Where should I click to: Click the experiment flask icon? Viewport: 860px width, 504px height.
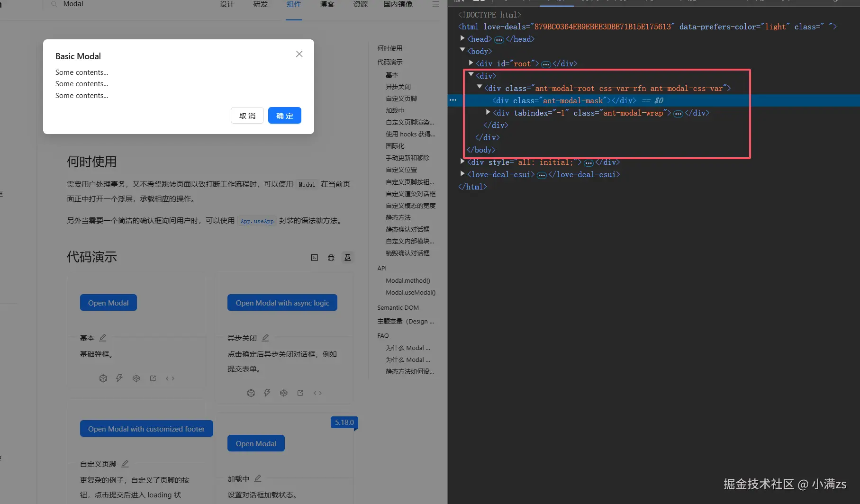tap(347, 258)
